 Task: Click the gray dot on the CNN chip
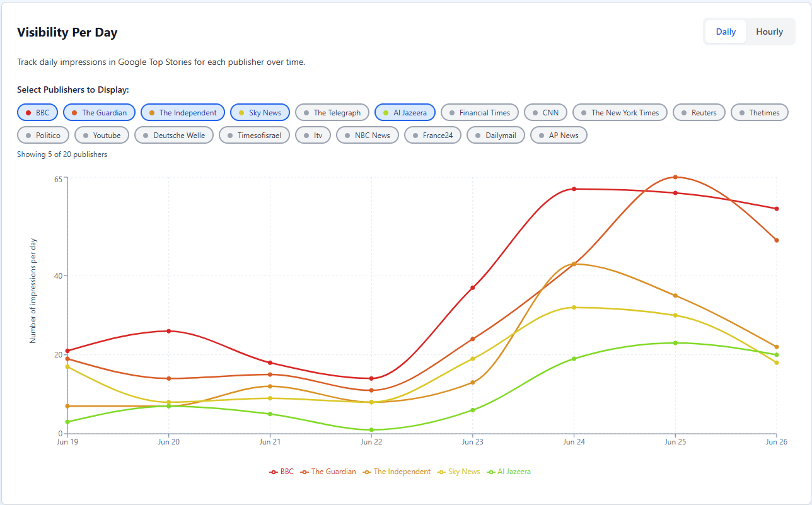[x=535, y=112]
